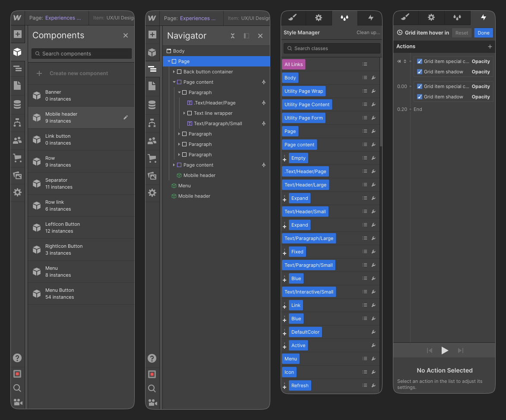Open Style Manager drops tab in Interactions window
This screenshot has width=506, height=420.
point(457,17)
